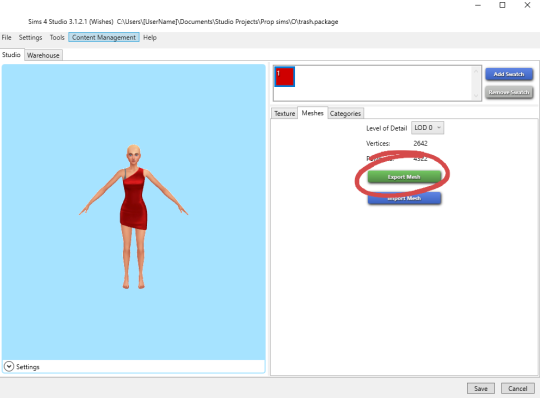
Task: Open the Content Management menu
Action: point(104,37)
